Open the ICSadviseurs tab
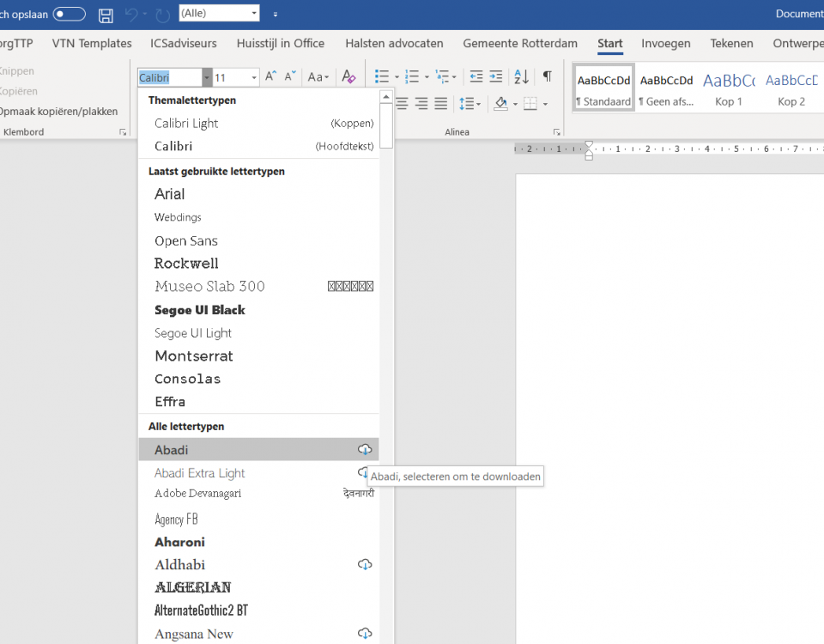 point(184,43)
